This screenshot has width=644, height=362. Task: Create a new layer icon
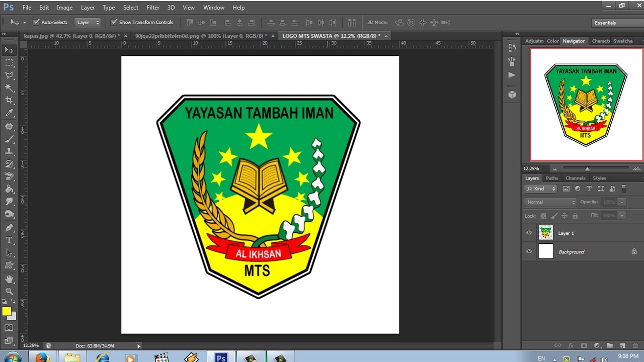coord(622,345)
